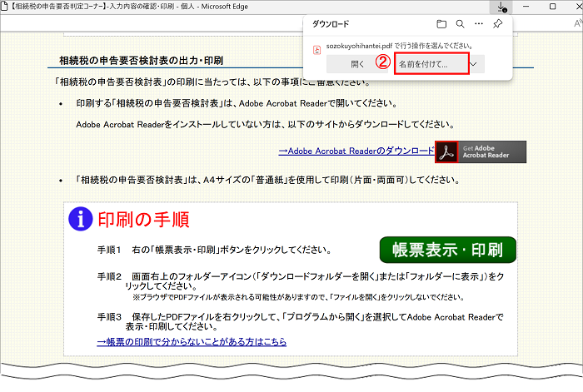Click the sozokuyohihantei.pdf file icon
The width and height of the screenshot is (583, 392).
coord(316,48)
